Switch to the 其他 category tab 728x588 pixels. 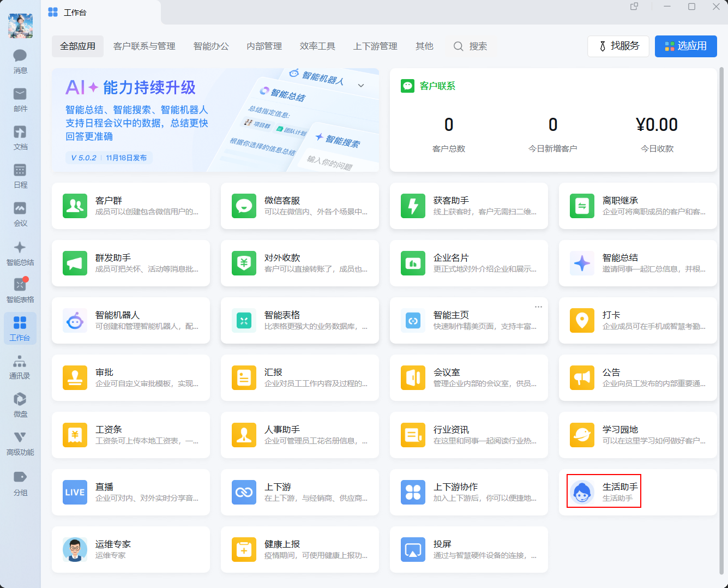[424, 46]
